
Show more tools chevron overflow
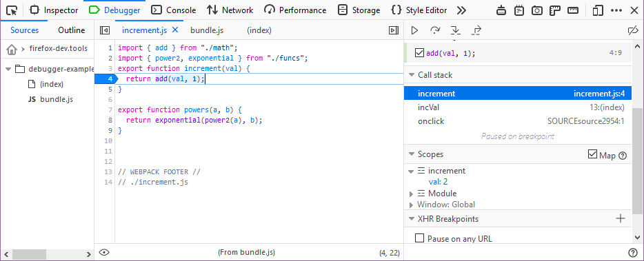click(462, 10)
